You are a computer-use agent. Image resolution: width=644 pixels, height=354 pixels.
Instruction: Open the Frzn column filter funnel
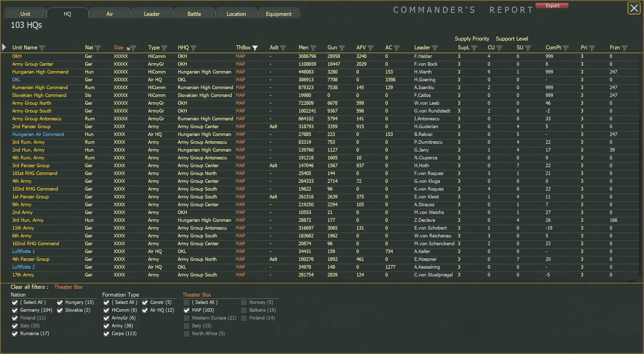(625, 48)
